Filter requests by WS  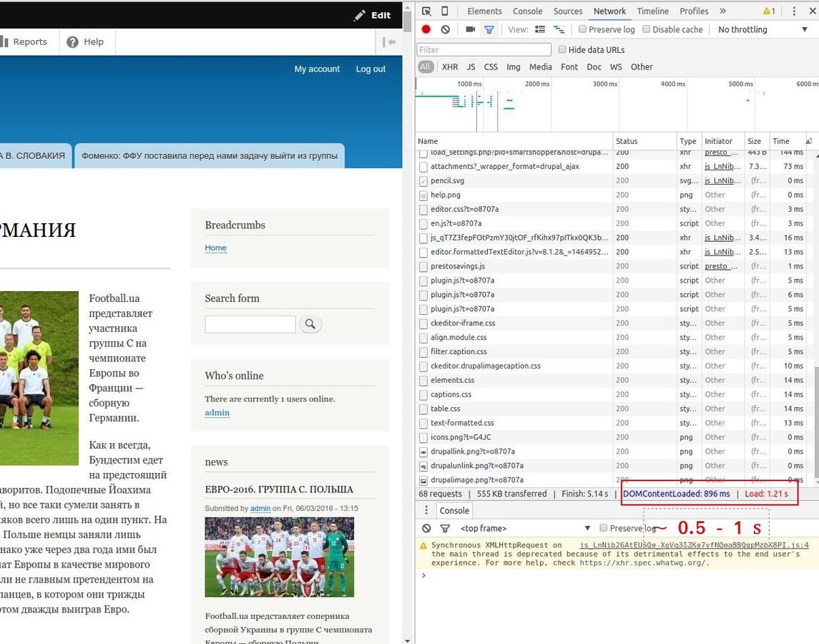tap(616, 67)
